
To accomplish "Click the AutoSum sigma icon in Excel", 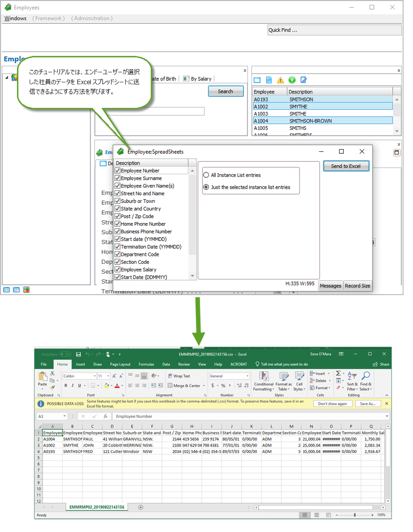I will [338, 373].
